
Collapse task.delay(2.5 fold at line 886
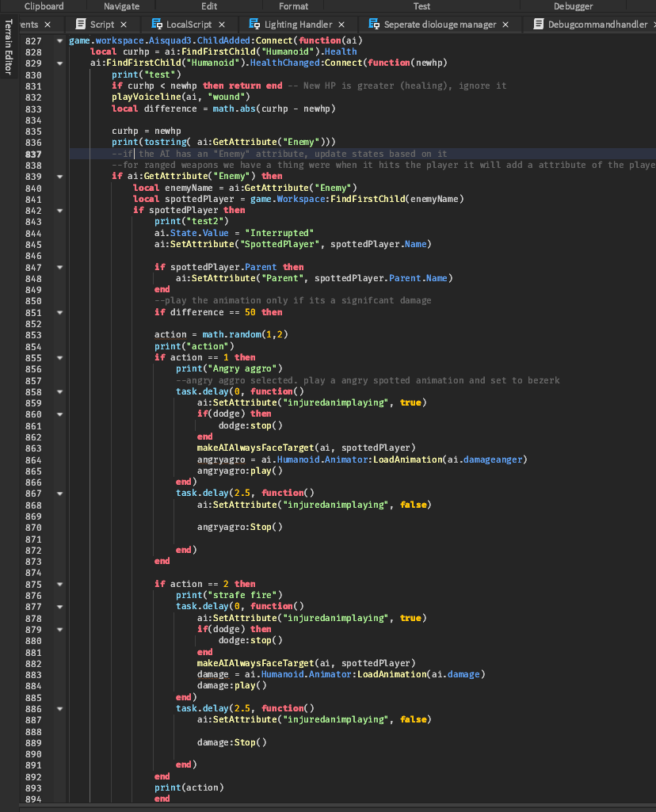tap(60, 708)
